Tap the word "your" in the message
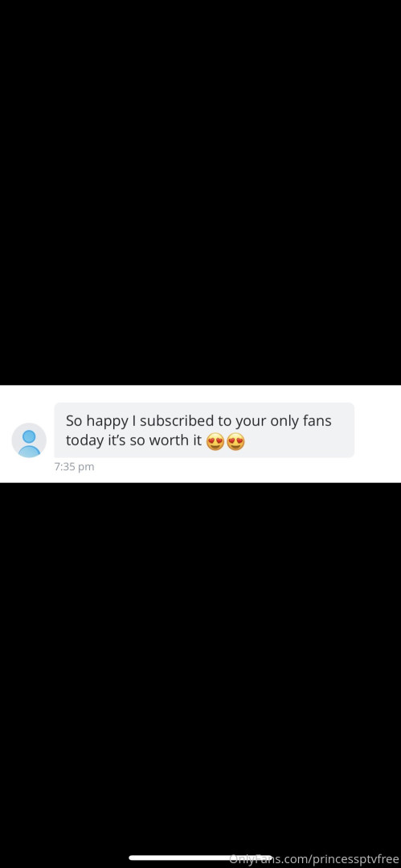401x868 pixels. coord(251,421)
